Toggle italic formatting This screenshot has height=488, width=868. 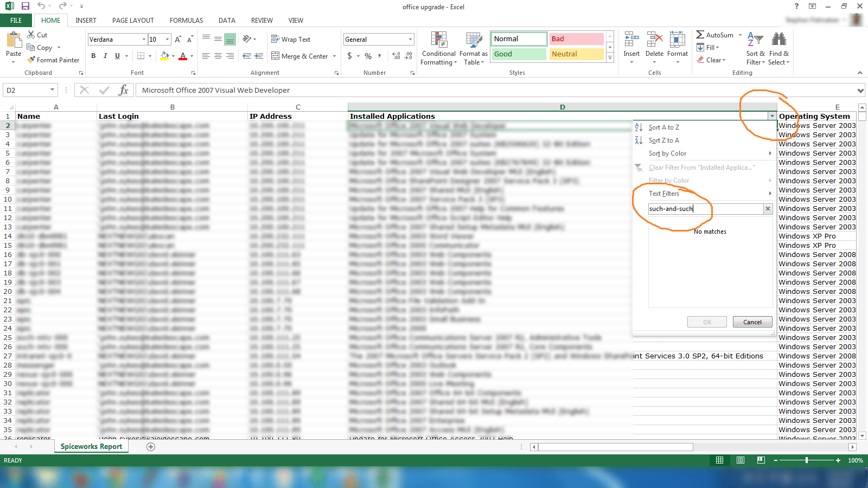pos(104,56)
